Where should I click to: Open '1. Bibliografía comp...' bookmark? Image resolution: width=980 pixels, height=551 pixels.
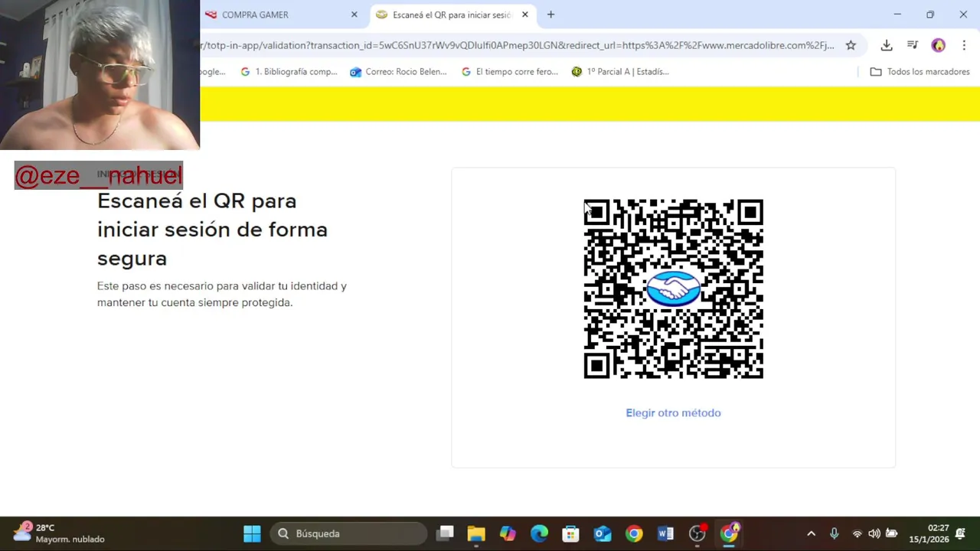coord(289,71)
